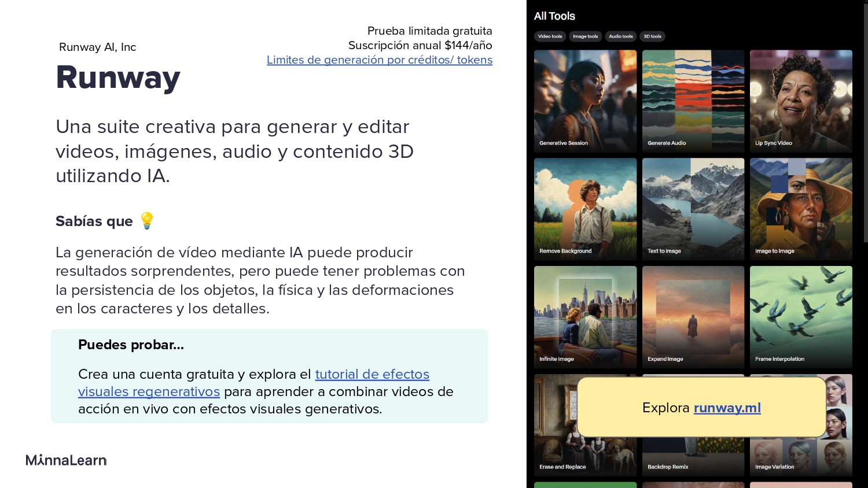Select the Image tools filter
Screen dimensions: 868x488
click(586, 36)
